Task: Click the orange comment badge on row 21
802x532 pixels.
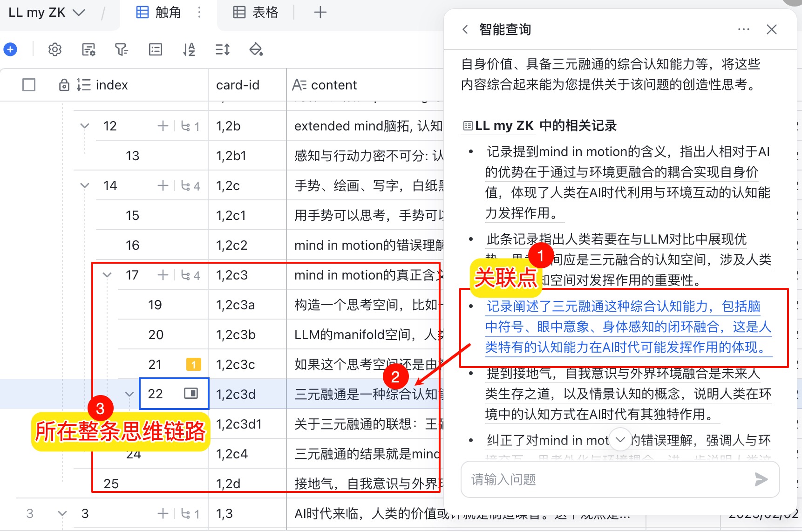Action: [193, 364]
